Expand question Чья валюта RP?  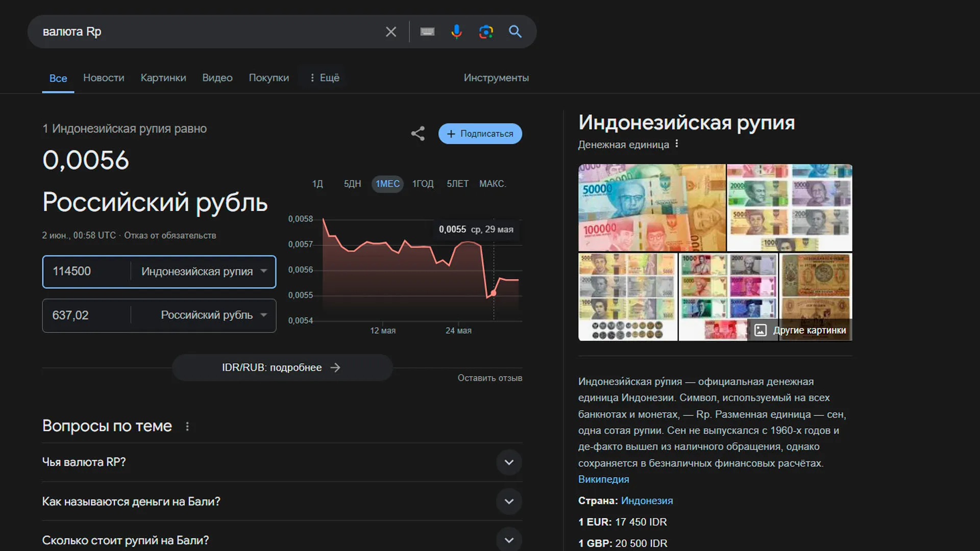pos(508,462)
